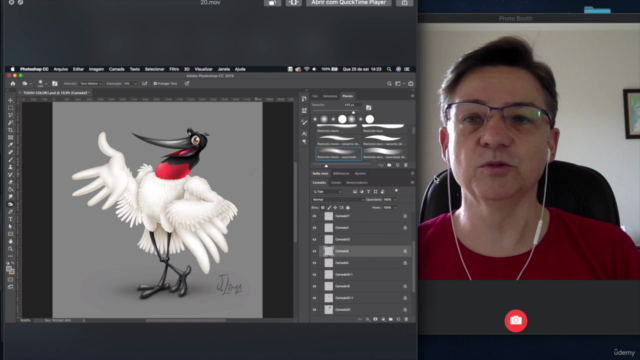The width and height of the screenshot is (640, 360).
Task: Select the Brush tool
Action: [11, 160]
